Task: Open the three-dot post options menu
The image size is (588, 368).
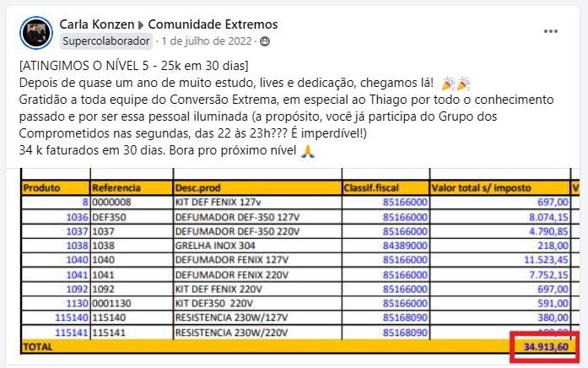Action: point(551,31)
